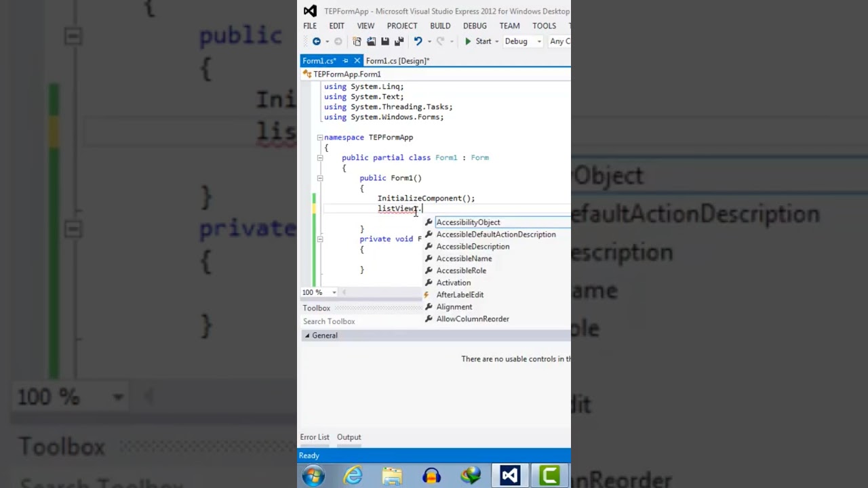Screen dimensions: 868x488
Task: Open the TEPFormApp.Form1 class navigation dropdown
Action: coord(435,74)
